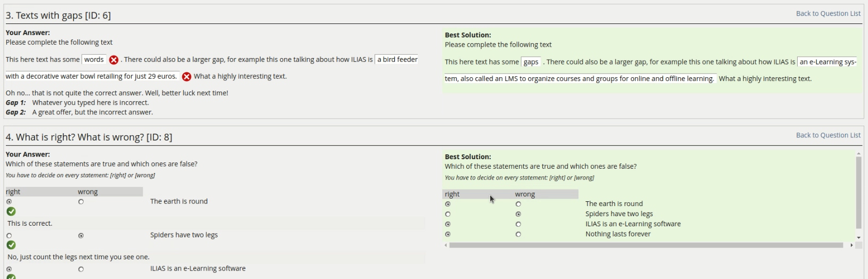Select 'wrong' for 'The earth is round' in Your Answer
868x279 pixels.
point(81,202)
